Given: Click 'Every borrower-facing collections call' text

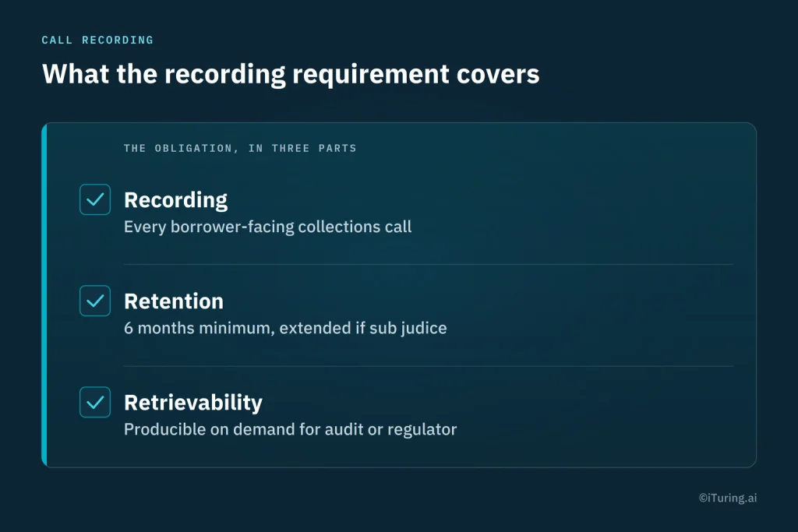Looking at the screenshot, I should click(x=268, y=227).
